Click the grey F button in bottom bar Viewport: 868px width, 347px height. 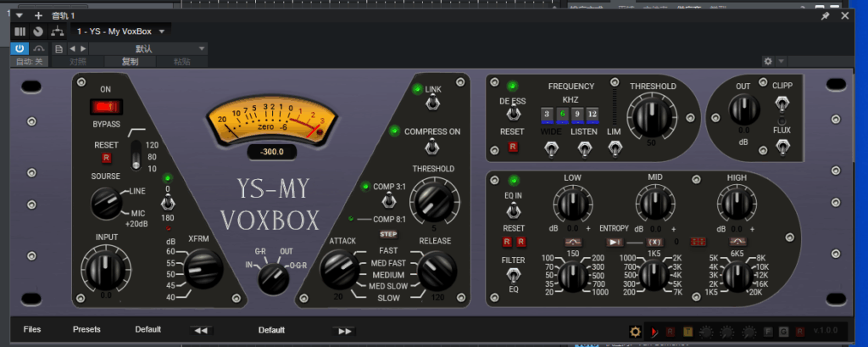(768, 332)
